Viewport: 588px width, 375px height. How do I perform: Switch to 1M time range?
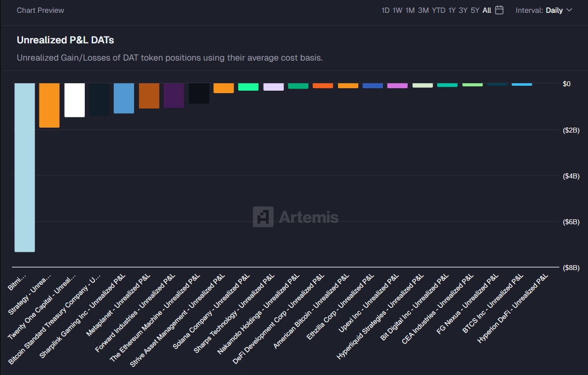[410, 10]
